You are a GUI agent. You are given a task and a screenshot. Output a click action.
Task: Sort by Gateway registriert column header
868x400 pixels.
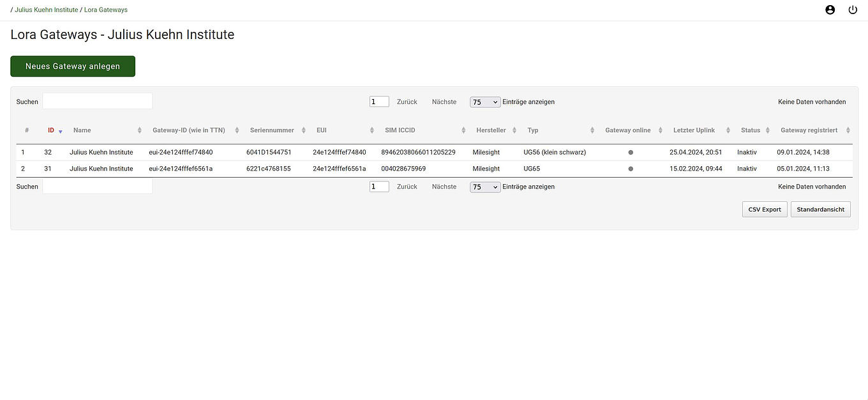pyautogui.click(x=809, y=130)
